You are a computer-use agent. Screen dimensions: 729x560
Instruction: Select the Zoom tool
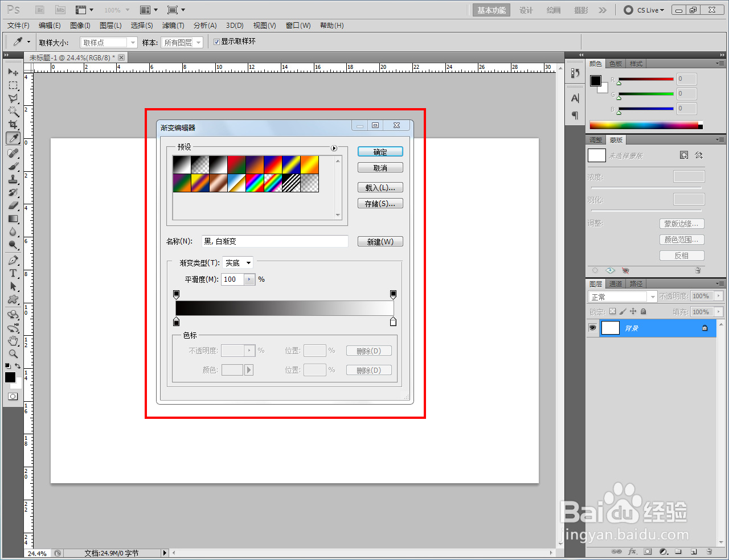pyautogui.click(x=13, y=354)
